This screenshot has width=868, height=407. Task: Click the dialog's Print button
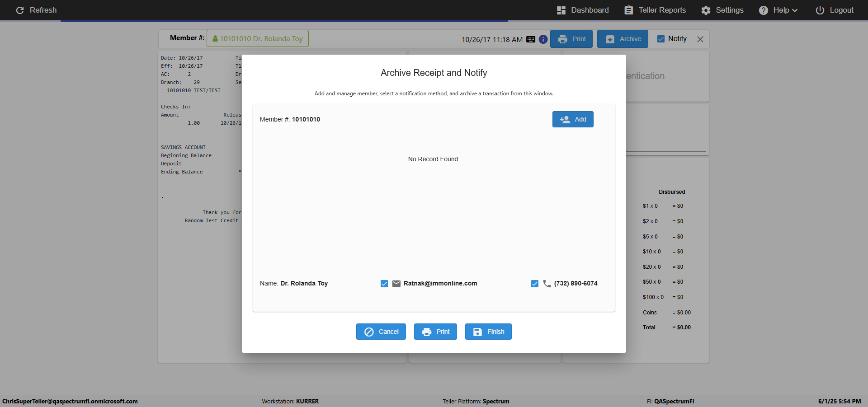[x=435, y=332]
